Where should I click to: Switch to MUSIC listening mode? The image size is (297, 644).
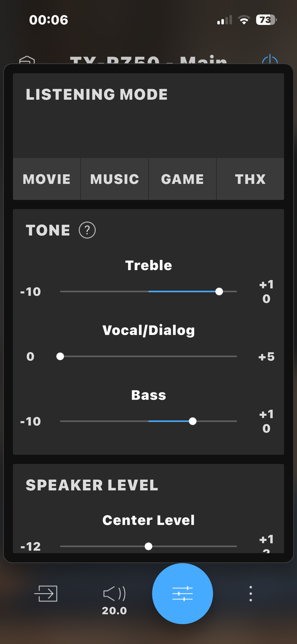115,179
